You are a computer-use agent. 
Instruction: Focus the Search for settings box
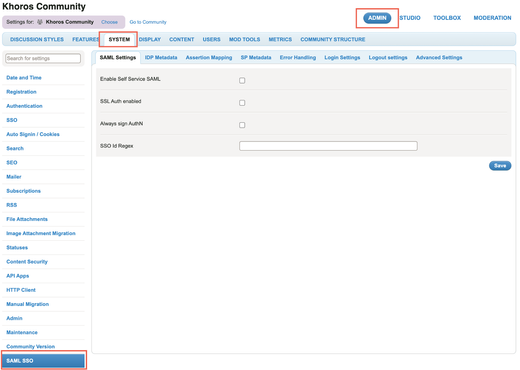point(43,58)
